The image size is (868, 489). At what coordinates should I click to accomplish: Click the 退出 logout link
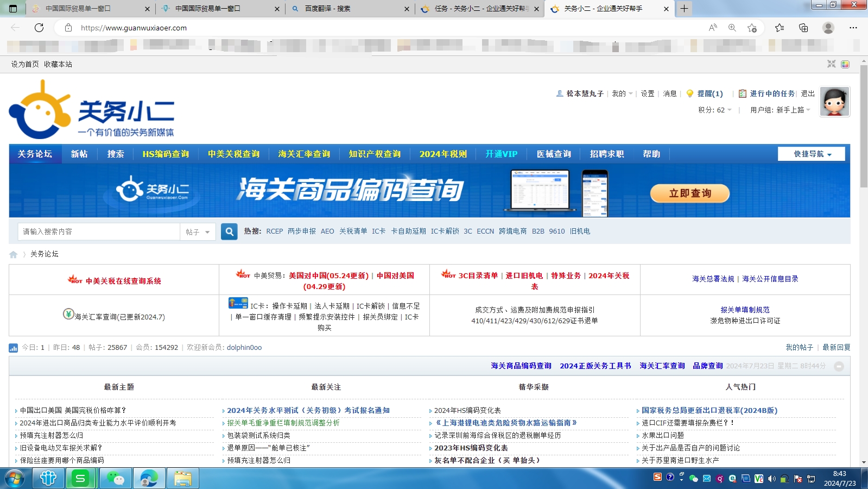click(808, 94)
